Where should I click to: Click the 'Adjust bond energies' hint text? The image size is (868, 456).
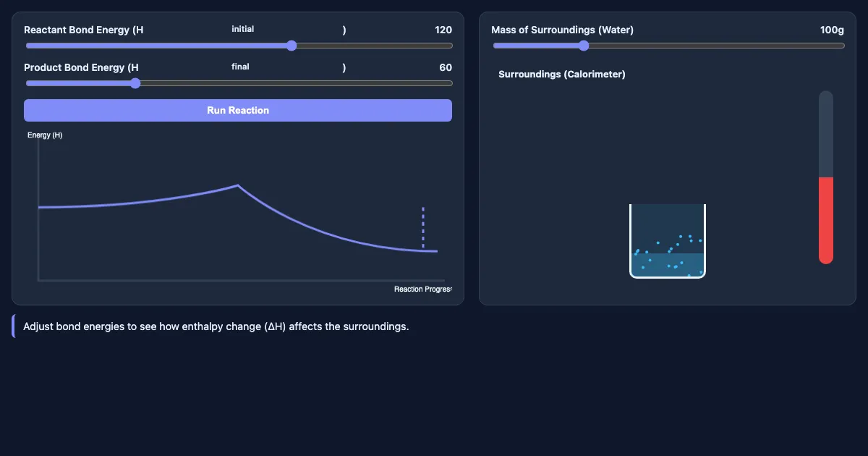click(x=216, y=326)
